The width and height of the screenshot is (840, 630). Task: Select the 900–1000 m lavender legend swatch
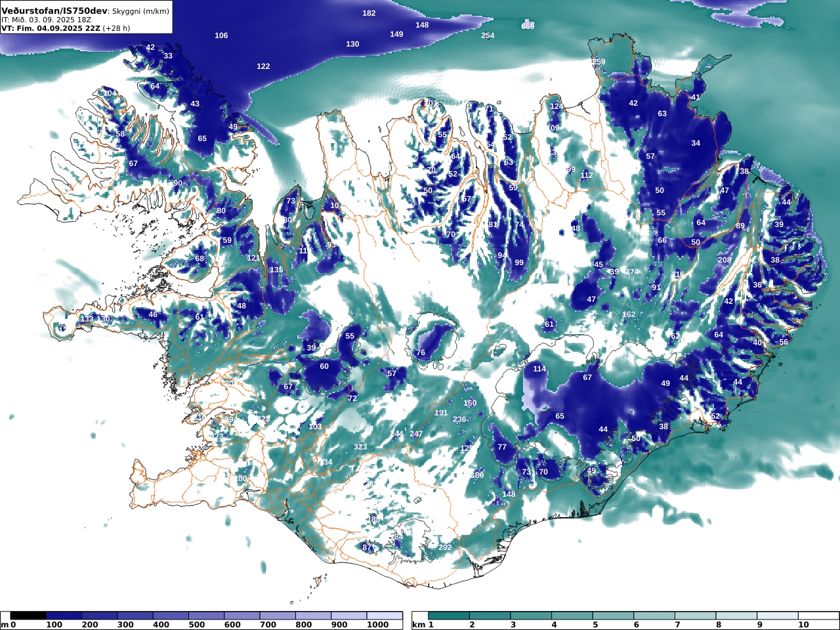point(348,616)
